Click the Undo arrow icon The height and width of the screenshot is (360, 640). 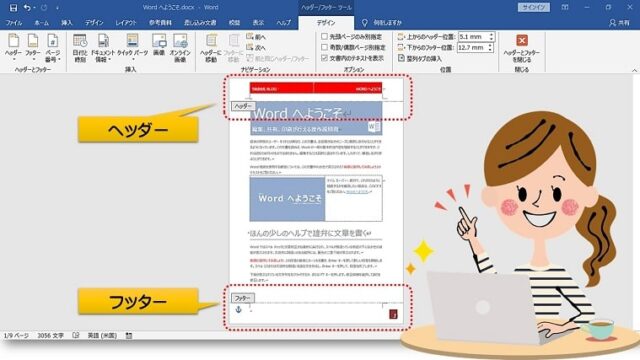click(x=27, y=7)
